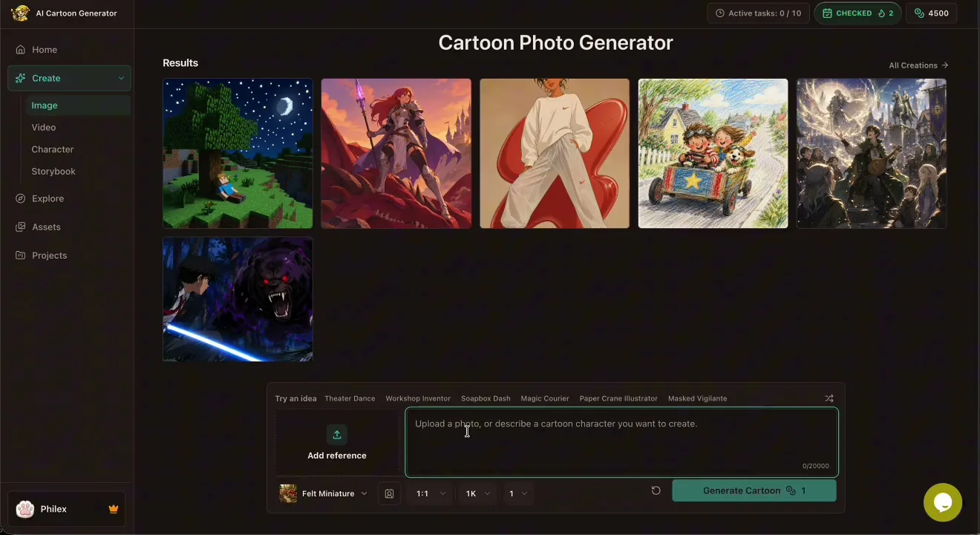Click the shuffle ideas icon
The image size is (980, 535).
click(x=829, y=398)
